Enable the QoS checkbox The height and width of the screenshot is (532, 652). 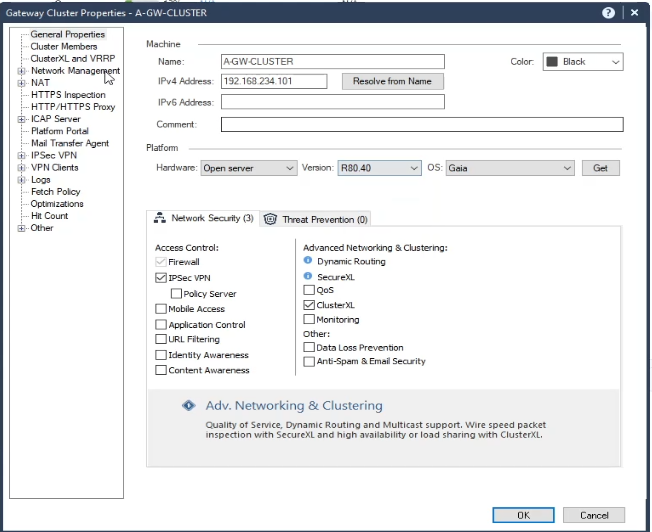click(309, 290)
